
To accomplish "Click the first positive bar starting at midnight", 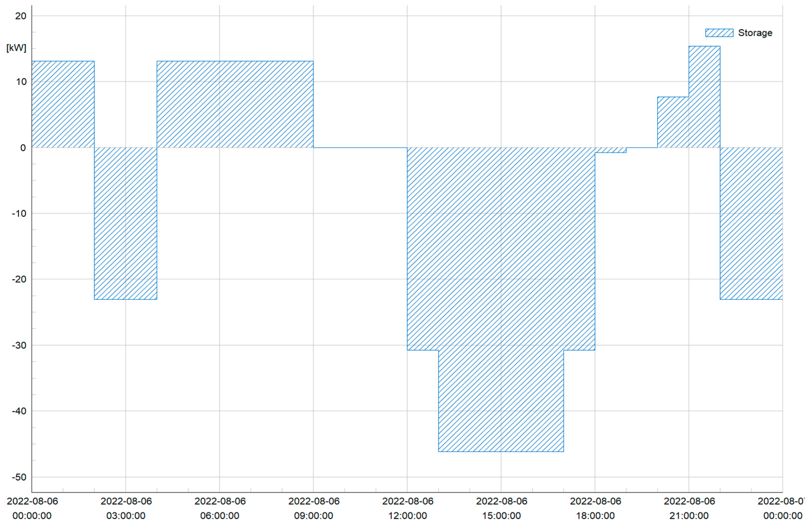I will [63, 104].
